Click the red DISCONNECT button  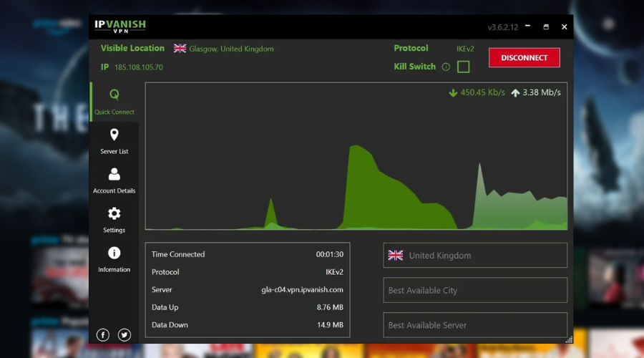pyautogui.click(x=524, y=57)
